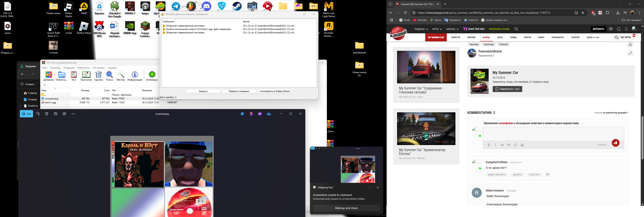Like the 'А че архив бит?' comment
This screenshot has height=217, width=644.
[547, 175]
